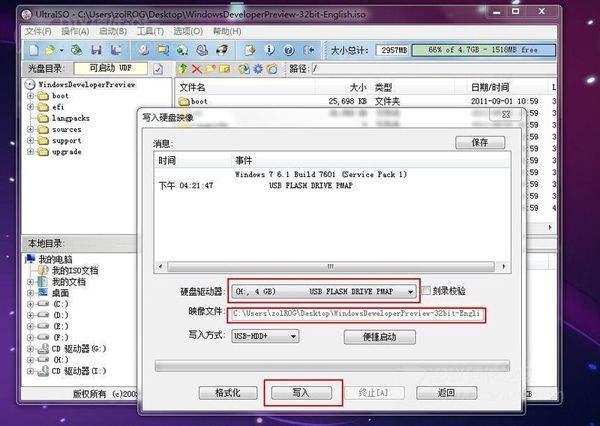
Task: Click the Register pencil-and-paper icon
Action: pyautogui.click(x=250, y=50)
